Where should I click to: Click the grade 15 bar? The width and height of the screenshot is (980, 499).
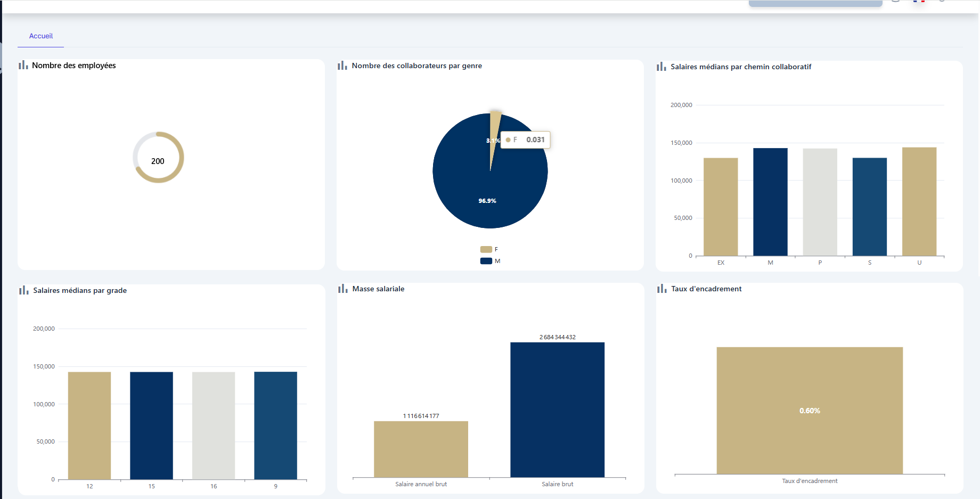pyautogui.click(x=151, y=425)
